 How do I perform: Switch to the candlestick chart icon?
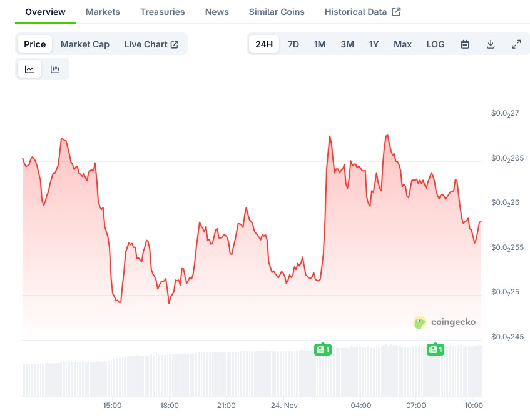(x=55, y=69)
